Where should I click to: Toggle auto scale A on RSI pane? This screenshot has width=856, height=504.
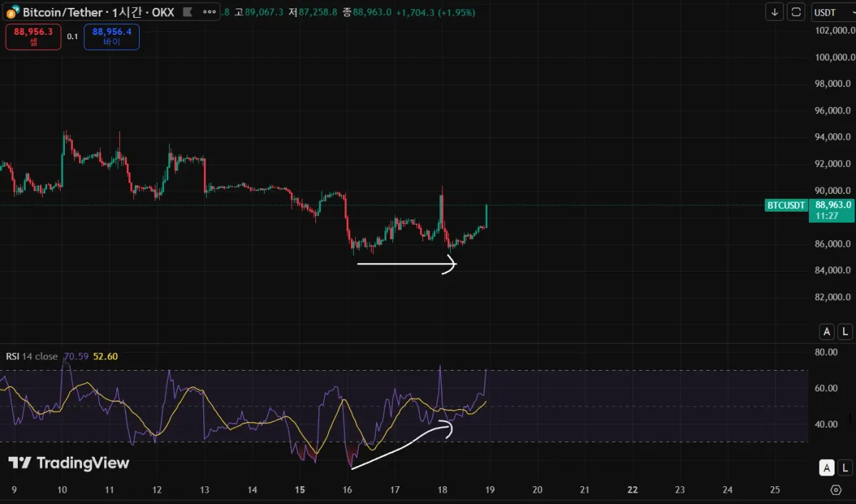point(827,468)
